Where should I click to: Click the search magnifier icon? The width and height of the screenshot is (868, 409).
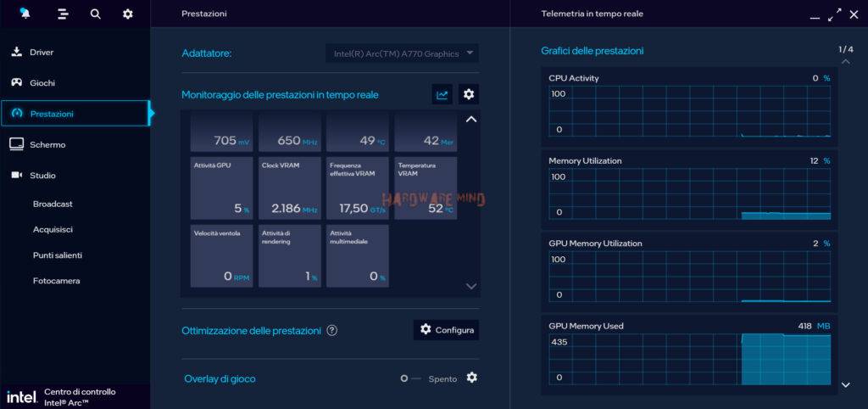tap(95, 14)
